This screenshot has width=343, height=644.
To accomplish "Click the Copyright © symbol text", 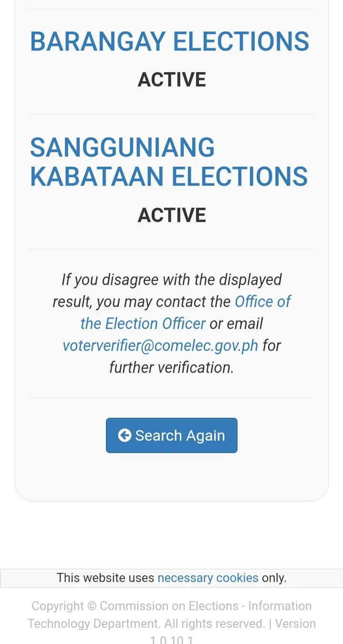I will coord(92,606).
